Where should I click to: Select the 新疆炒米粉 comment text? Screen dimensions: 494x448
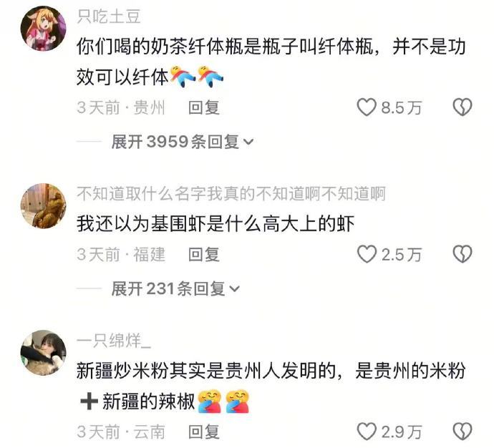271,386
